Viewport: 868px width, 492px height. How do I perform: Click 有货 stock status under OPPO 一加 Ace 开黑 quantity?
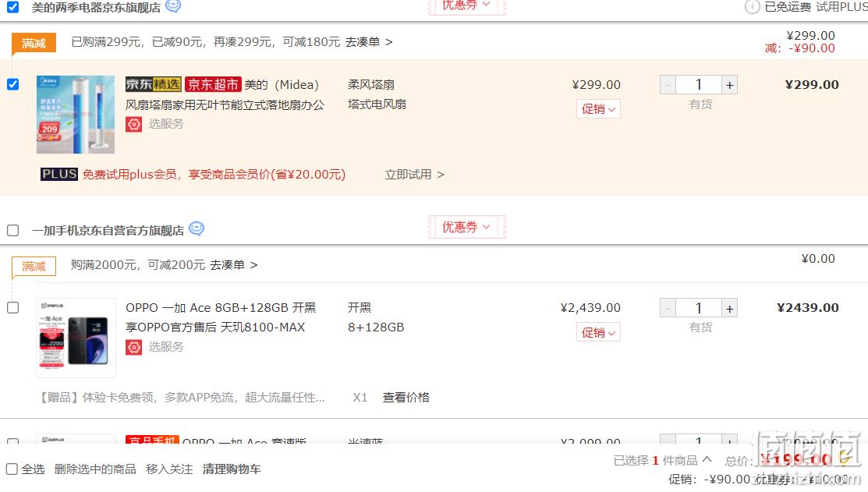[700, 327]
